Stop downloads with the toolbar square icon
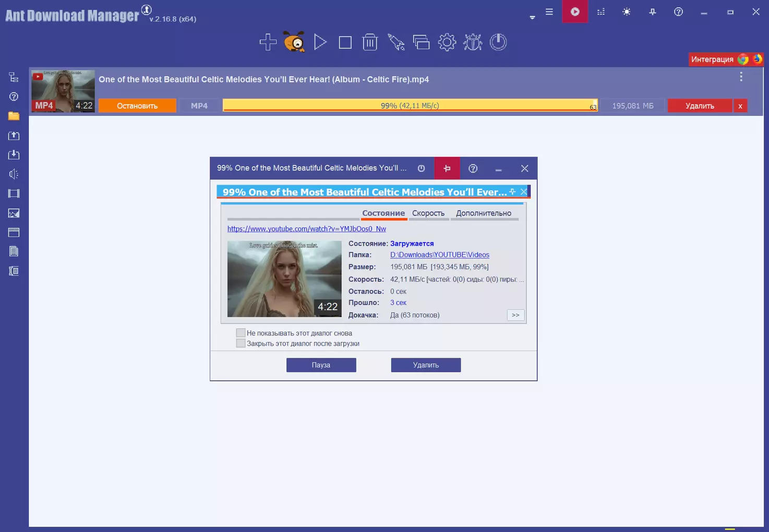 [345, 42]
